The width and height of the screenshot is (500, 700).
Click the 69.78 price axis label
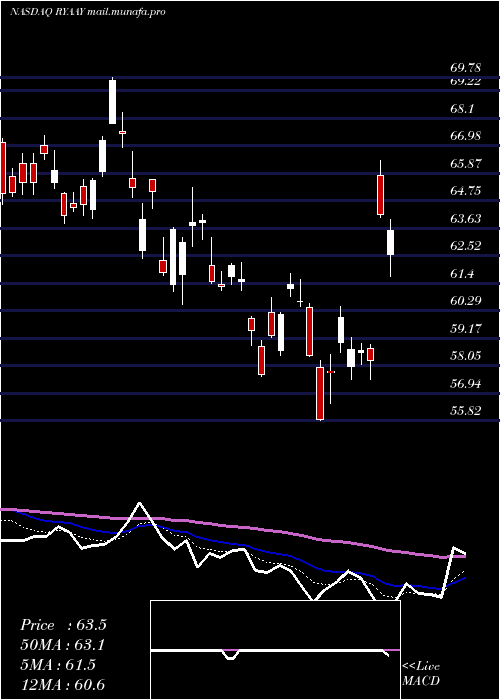click(x=466, y=68)
